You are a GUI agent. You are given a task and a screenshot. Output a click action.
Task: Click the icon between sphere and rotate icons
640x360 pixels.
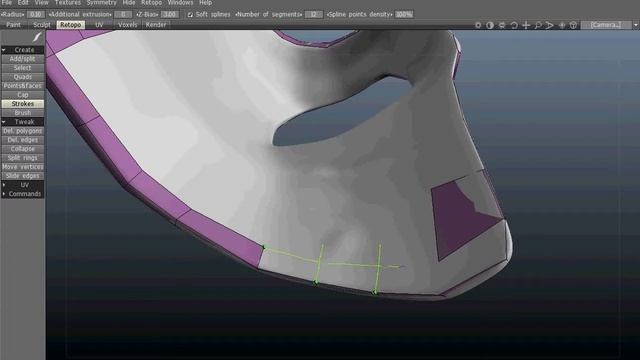tap(502, 25)
